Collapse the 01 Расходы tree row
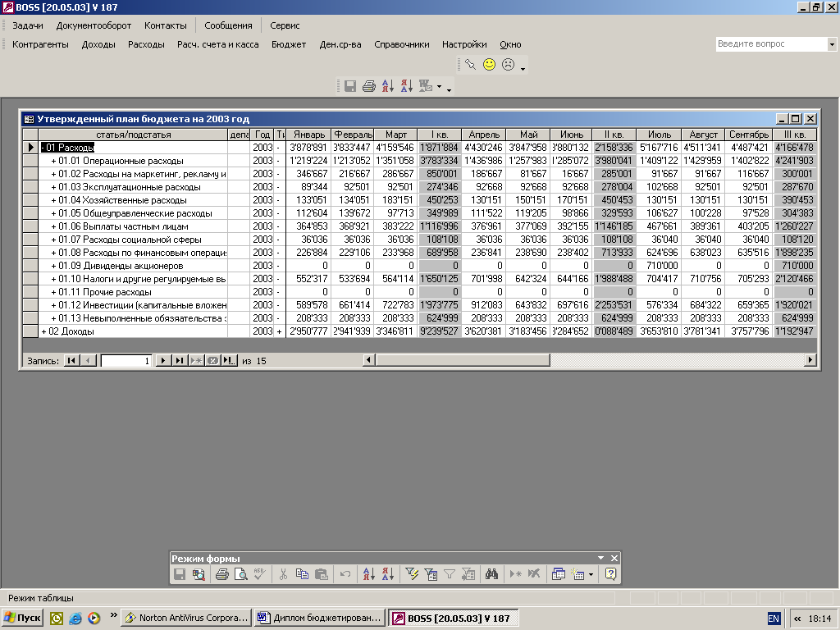The height and width of the screenshot is (630, 840). tap(44, 148)
